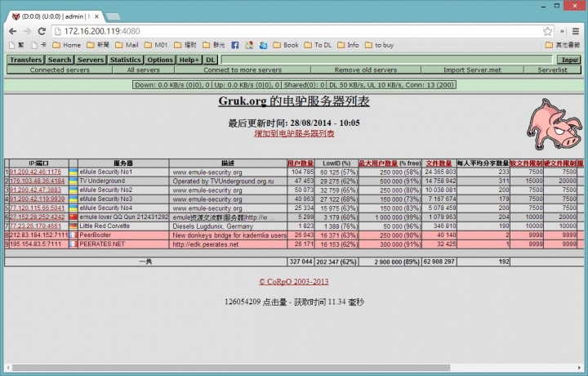Image resolution: width=588 pixels, height=376 pixels.
Task: Select the total users value 327 044
Action: coord(301,262)
